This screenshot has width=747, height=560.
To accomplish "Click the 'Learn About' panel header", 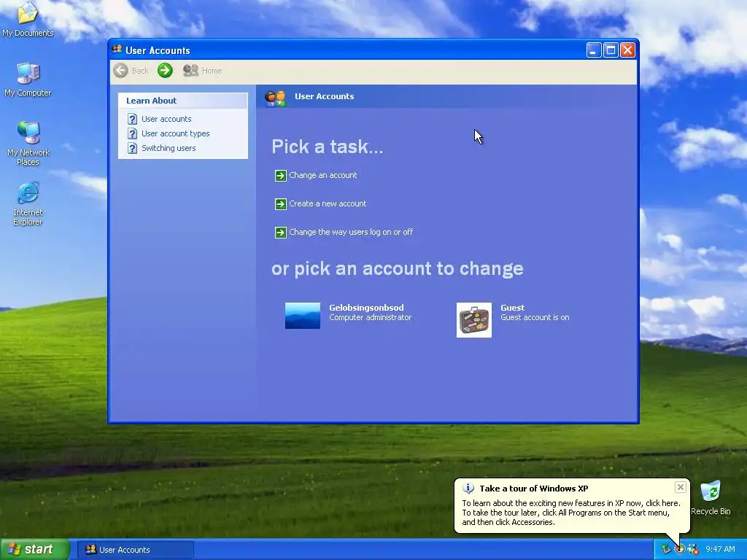I will click(x=183, y=101).
